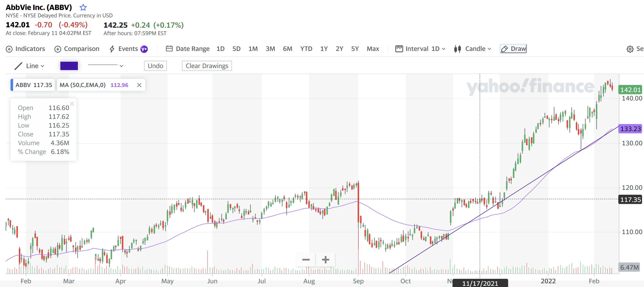Open the Comparison menu
644x287 pixels.
[x=77, y=49]
